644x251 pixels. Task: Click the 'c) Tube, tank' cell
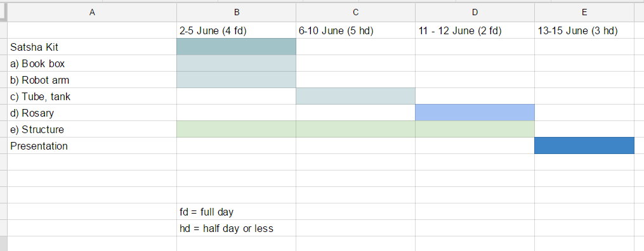(x=92, y=96)
